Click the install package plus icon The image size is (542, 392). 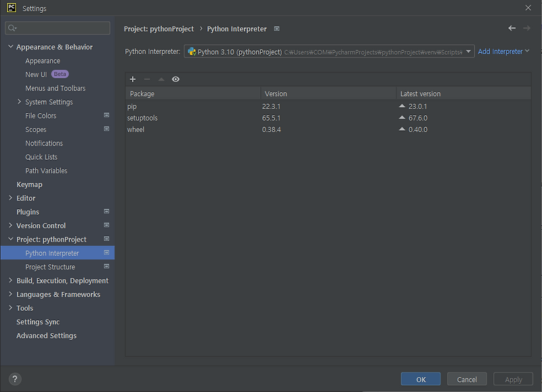[x=133, y=79]
